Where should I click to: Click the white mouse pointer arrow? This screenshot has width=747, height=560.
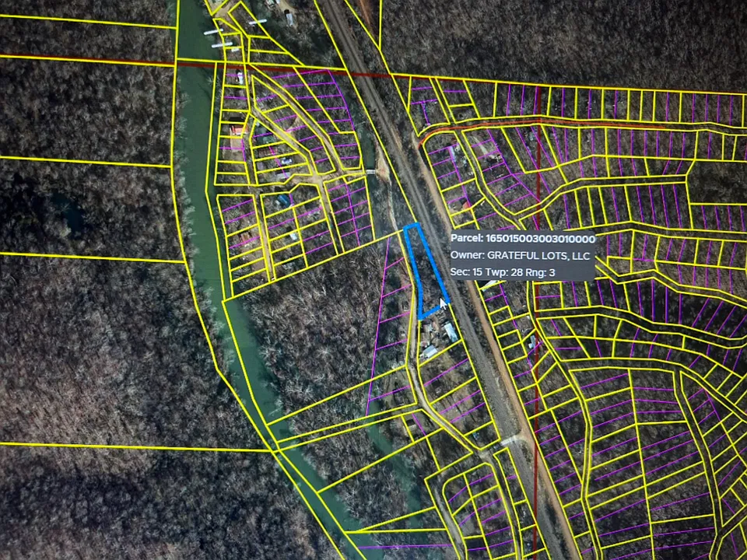click(444, 304)
